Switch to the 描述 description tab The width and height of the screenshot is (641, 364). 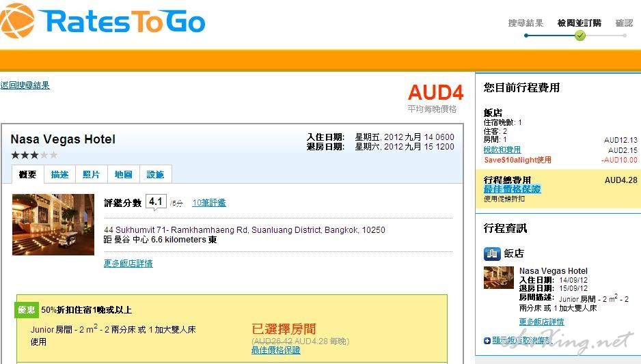[x=59, y=174]
